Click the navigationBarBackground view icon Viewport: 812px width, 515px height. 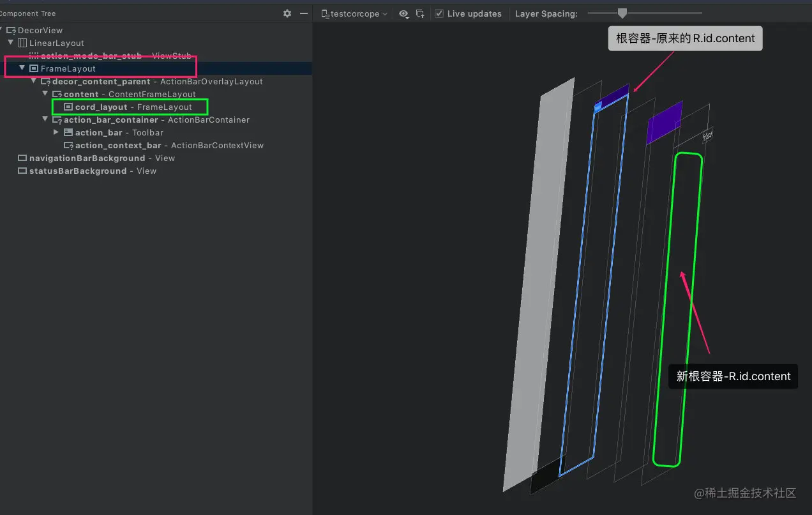(22, 158)
